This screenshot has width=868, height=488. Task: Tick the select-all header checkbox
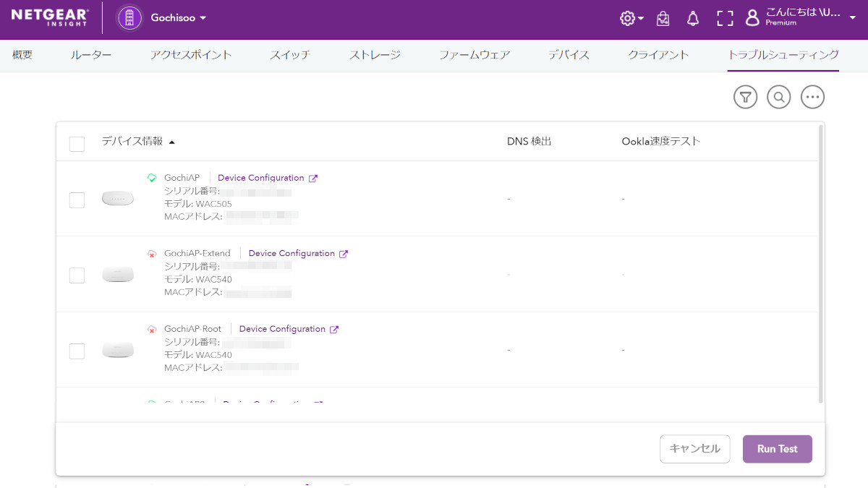click(77, 144)
